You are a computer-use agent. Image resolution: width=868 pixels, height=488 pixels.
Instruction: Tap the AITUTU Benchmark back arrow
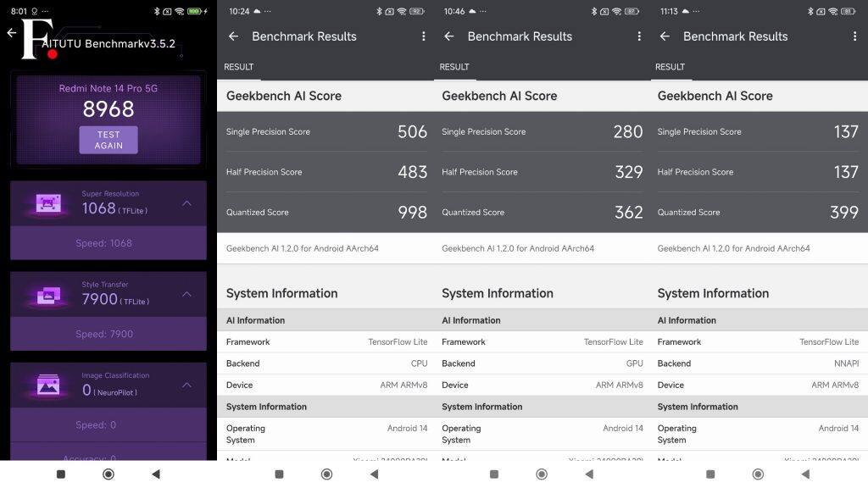click(12, 33)
